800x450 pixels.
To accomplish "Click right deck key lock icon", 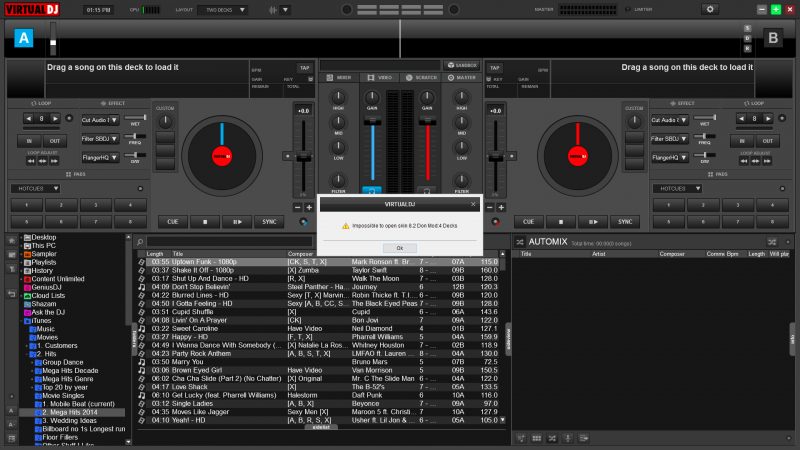I will click(489, 80).
